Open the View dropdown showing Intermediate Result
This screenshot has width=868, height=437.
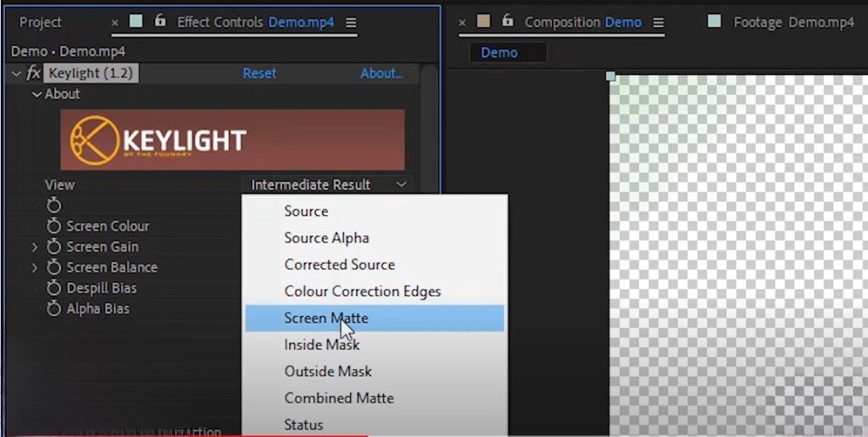pyautogui.click(x=328, y=185)
